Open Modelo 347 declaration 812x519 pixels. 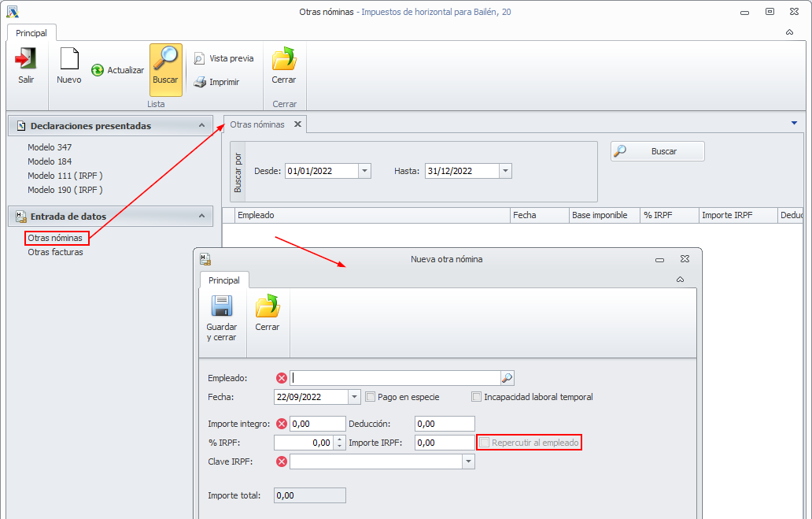(50, 147)
